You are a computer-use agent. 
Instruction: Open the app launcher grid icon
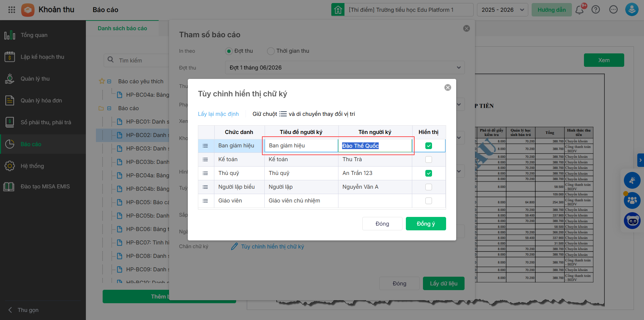click(x=12, y=10)
